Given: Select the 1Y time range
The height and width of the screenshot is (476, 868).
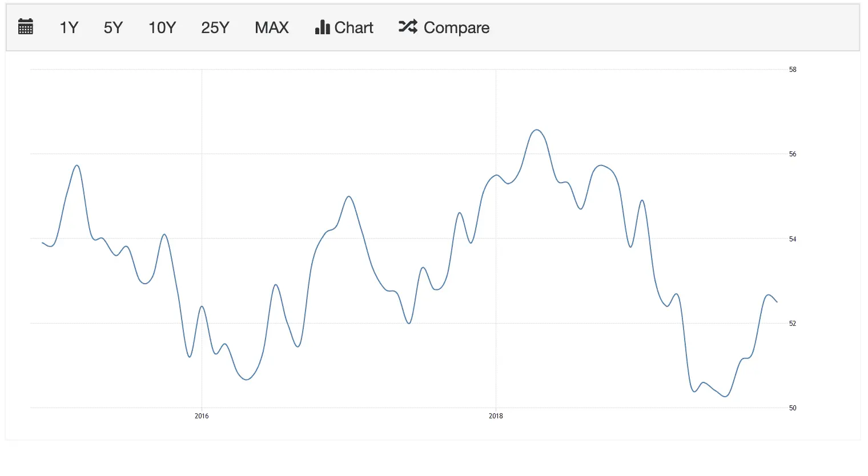Looking at the screenshot, I should coord(69,27).
